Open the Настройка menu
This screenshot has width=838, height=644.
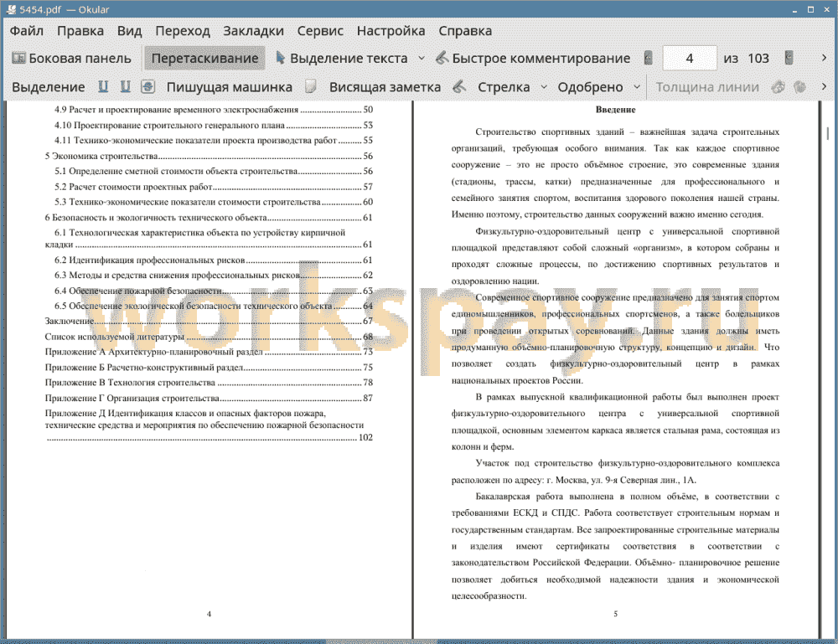391,31
